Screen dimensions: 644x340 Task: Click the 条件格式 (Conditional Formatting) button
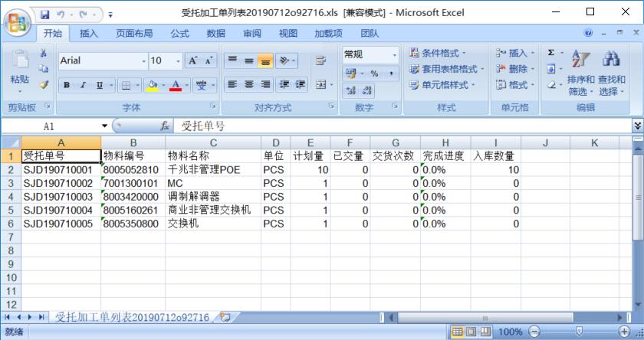point(439,53)
